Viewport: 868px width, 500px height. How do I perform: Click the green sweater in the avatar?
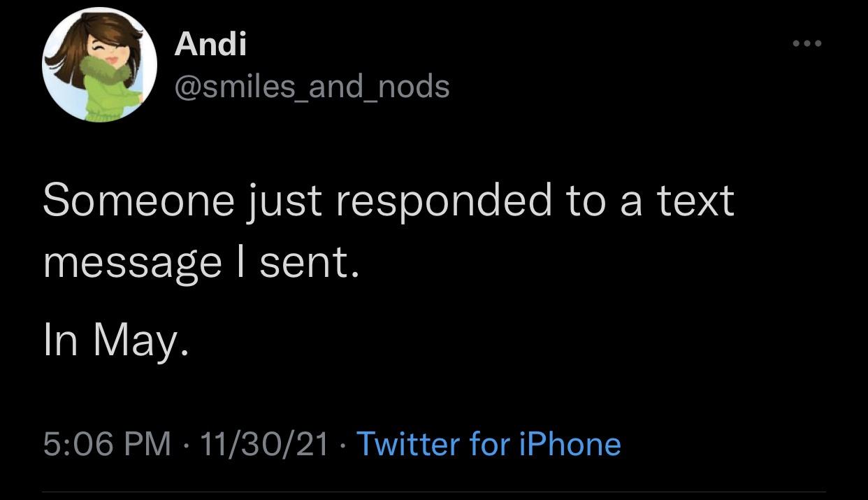(105, 94)
